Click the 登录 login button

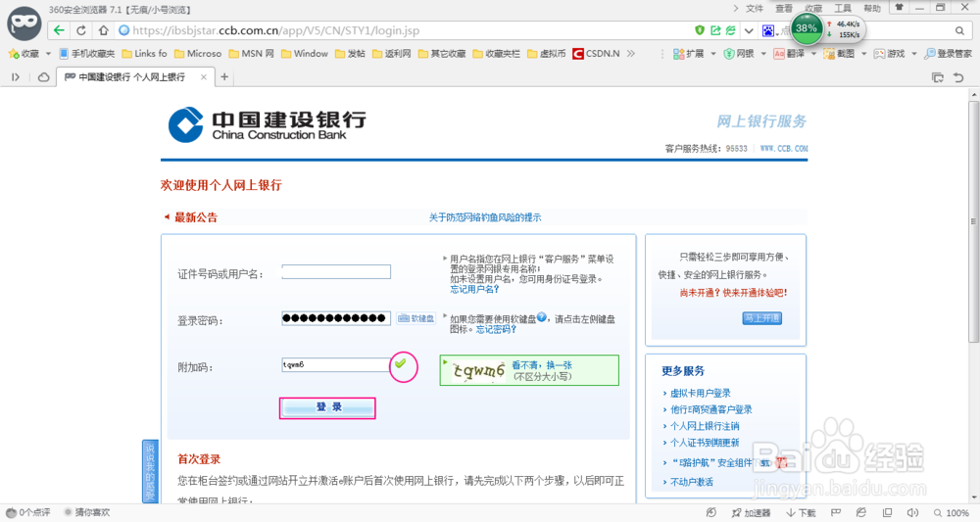click(x=327, y=407)
